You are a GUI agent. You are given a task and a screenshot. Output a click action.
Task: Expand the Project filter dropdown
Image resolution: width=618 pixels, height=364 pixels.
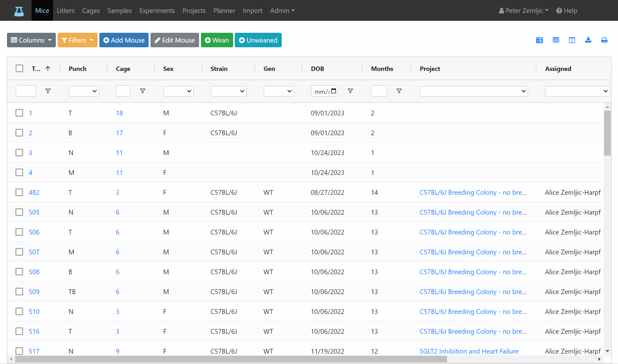click(474, 91)
